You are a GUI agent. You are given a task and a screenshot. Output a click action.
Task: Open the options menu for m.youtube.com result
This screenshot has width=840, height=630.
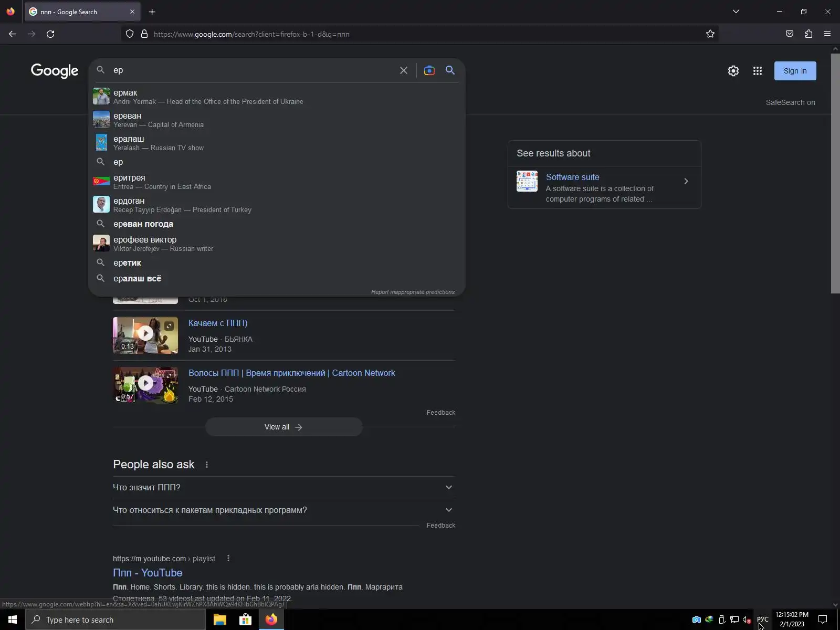click(x=228, y=559)
